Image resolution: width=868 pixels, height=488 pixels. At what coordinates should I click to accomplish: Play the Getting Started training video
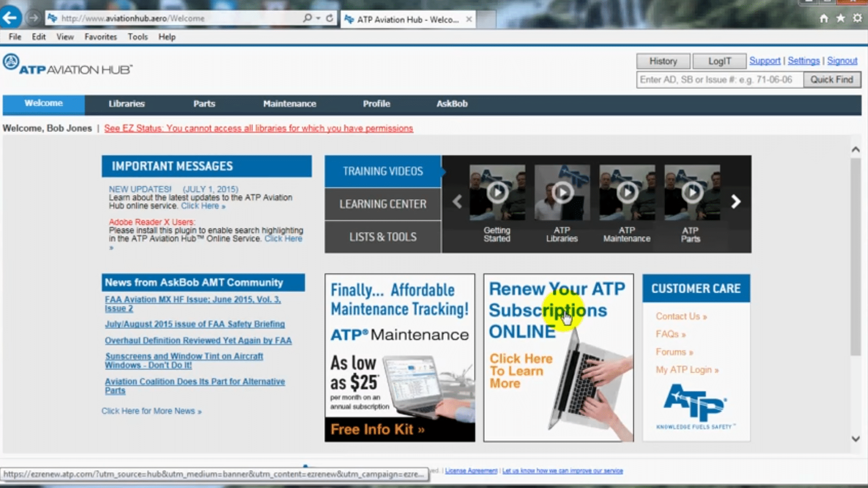click(x=497, y=193)
